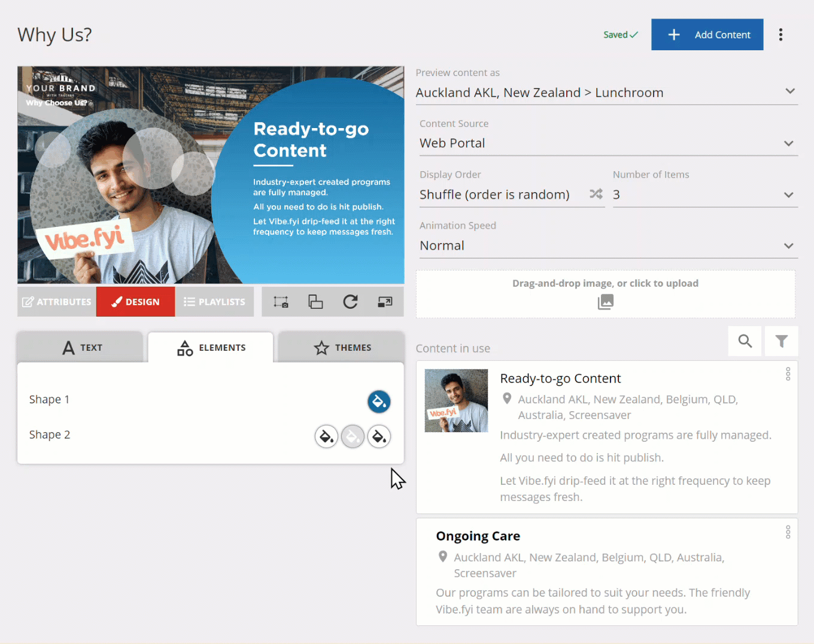This screenshot has width=814, height=644.
Task: Click the Why Us? page title
Action: pyautogui.click(x=54, y=35)
